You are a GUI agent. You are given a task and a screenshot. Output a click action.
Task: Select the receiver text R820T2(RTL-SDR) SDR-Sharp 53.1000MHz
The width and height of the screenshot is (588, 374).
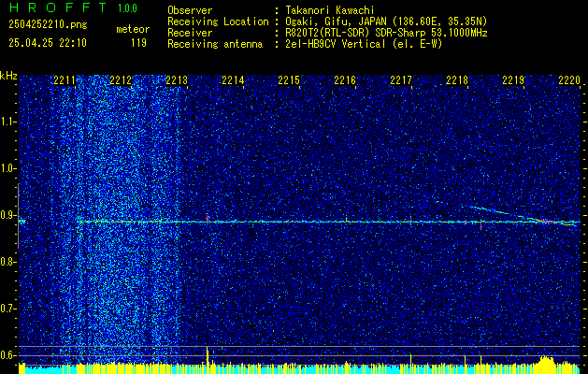tap(386, 33)
